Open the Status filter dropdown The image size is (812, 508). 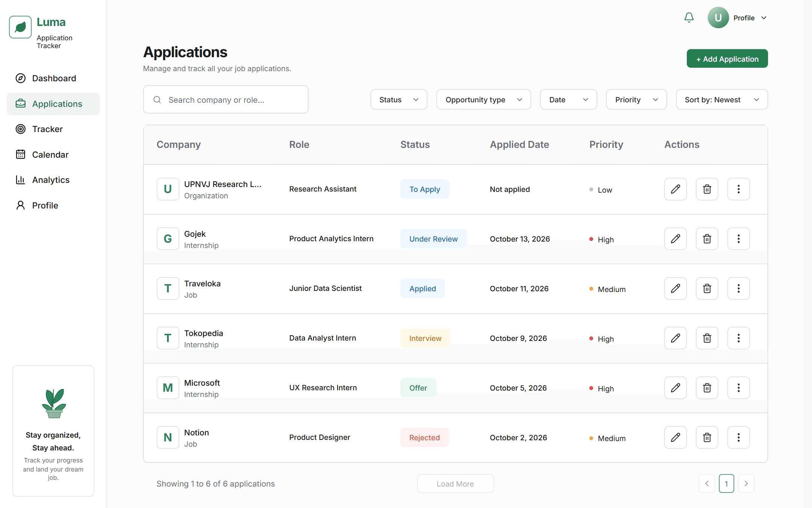(x=398, y=100)
